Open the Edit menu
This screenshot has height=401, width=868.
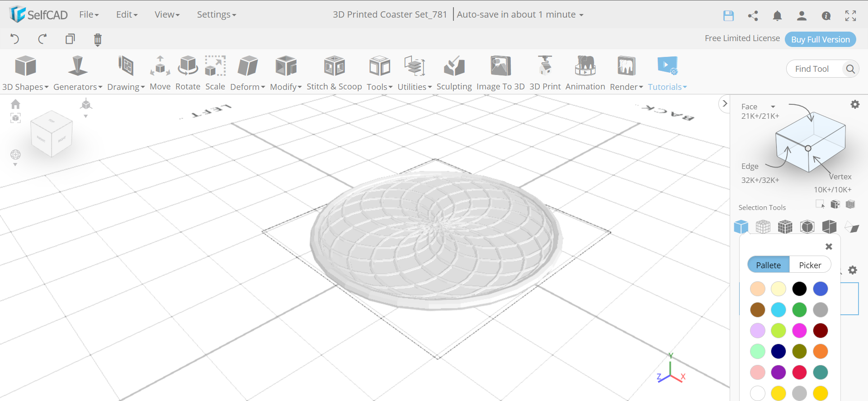click(x=127, y=14)
